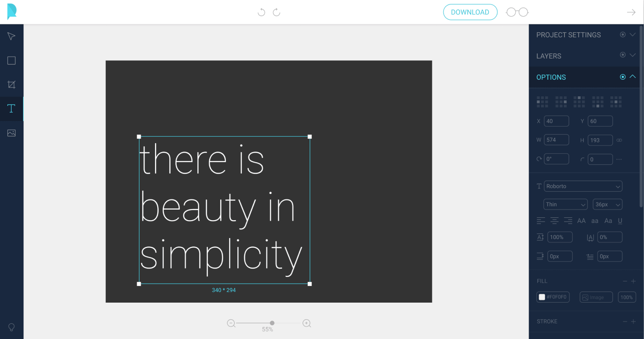The image size is (644, 339).
Task: Open the Roboto font family dropdown
Action: click(583, 186)
